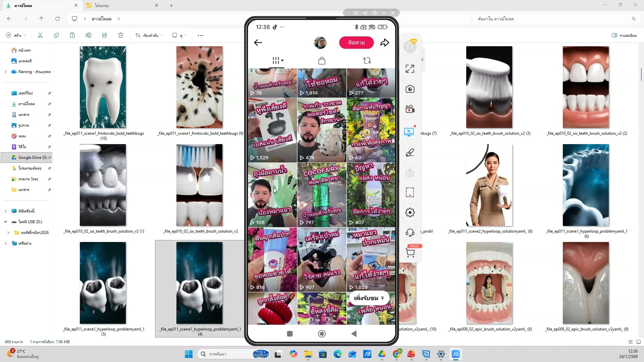Click the search box ค้นหาใน ดาวน์โหลด
Viewport: 644px width, 362px height.
(x=553, y=19)
